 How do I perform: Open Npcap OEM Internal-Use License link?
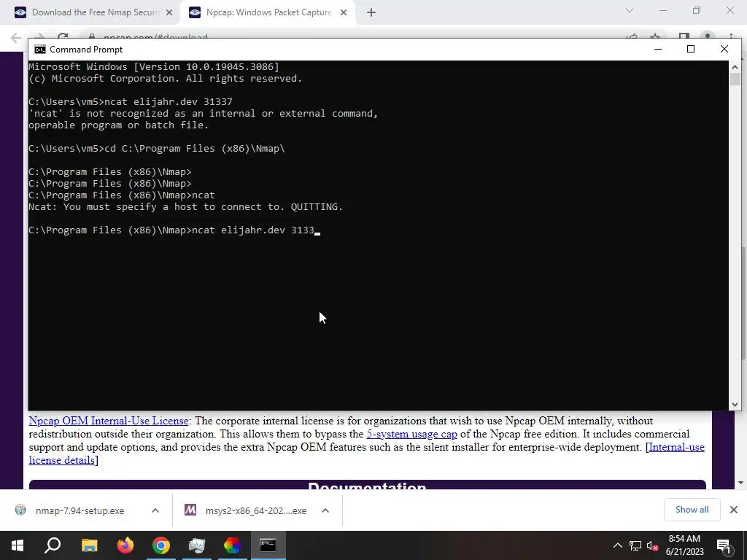coord(109,421)
